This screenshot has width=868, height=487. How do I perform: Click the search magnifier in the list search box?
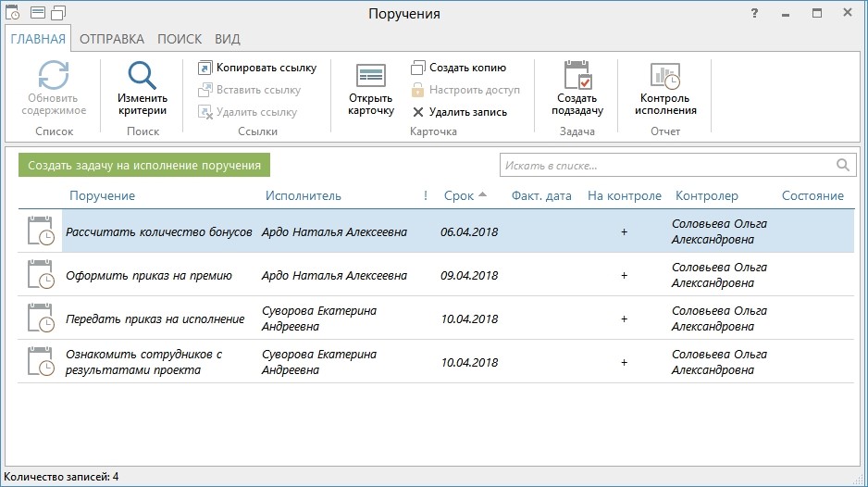(842, 165)
